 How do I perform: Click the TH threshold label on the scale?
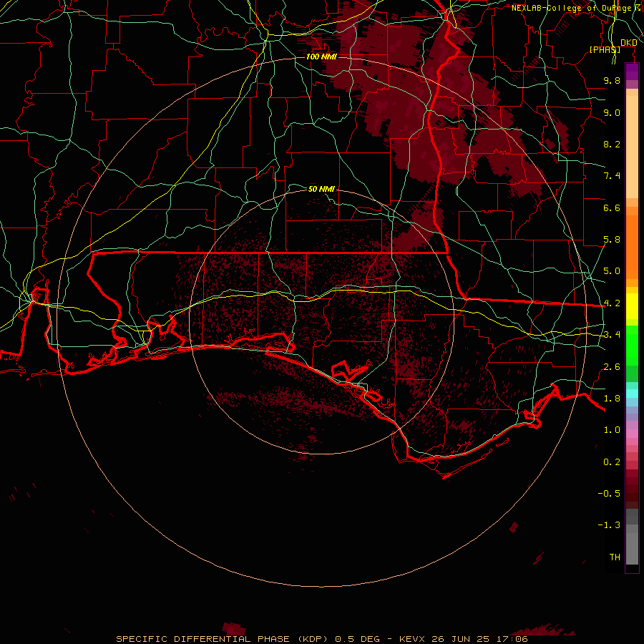[615, 557]
